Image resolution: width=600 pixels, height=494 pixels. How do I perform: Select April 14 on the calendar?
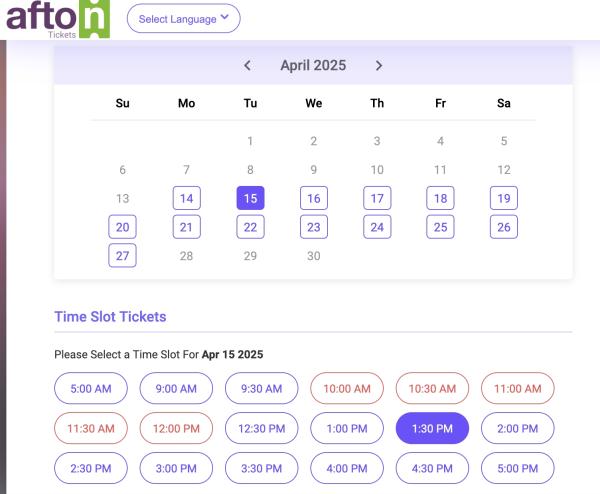[186, 198]
